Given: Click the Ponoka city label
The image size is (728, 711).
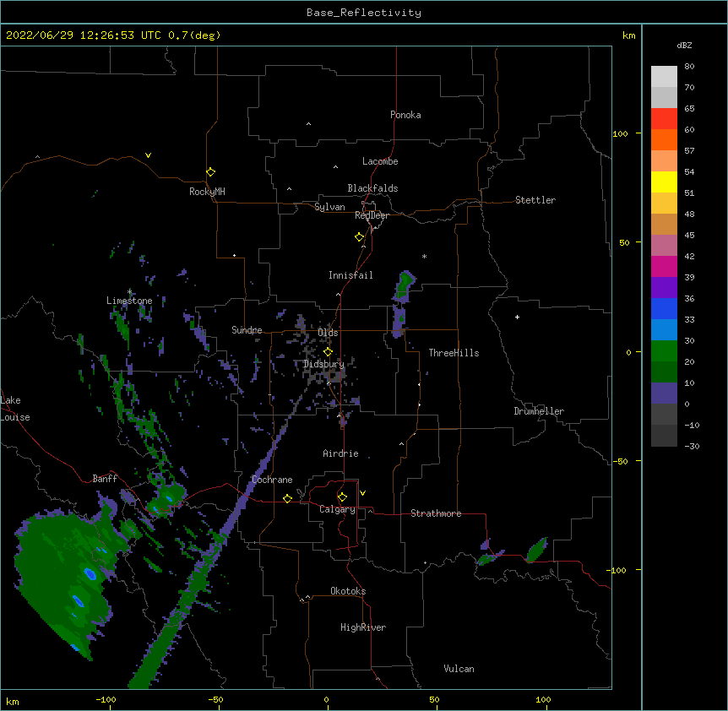Looking at the screenshot, I should point(405,115).
